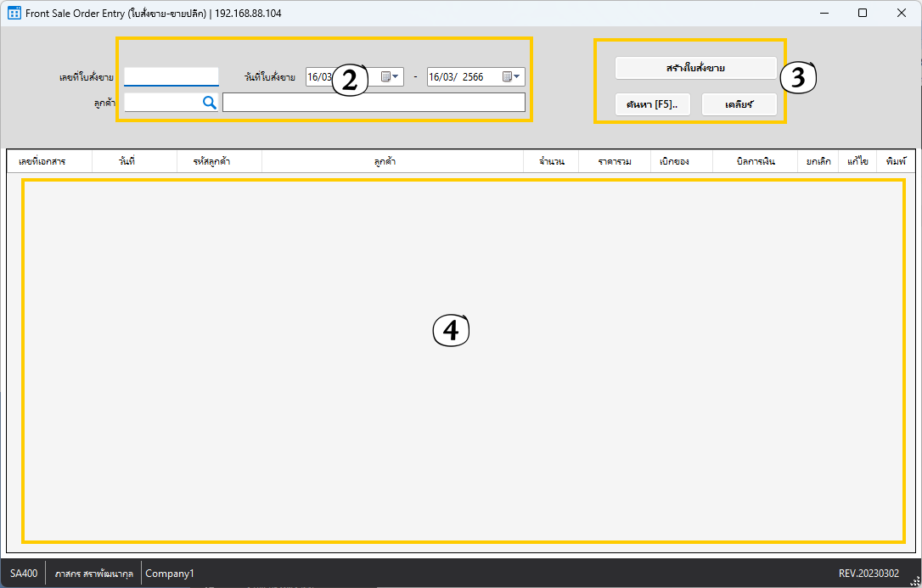Maximize the Front Sale Order Entry window
The width and height of the screenshot is (922, 588).
point(863,14)
